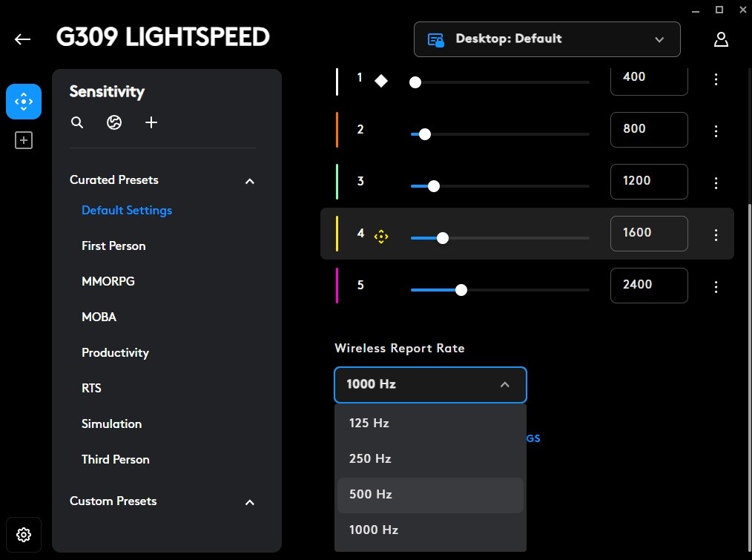Open settings gear icon
Image resolution: width=752 pixels, height=560 pixels.
[x=24, y=534]
